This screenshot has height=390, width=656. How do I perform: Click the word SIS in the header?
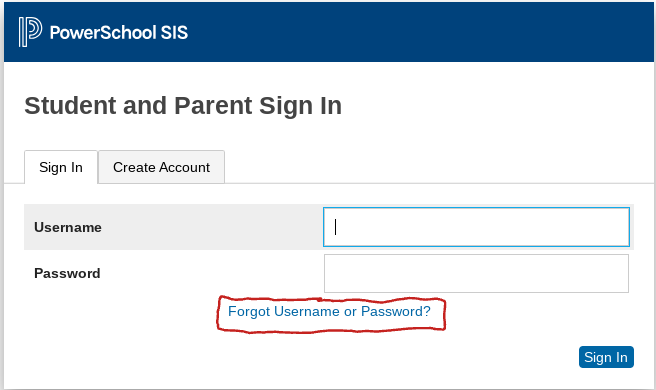tap(174, 33)
